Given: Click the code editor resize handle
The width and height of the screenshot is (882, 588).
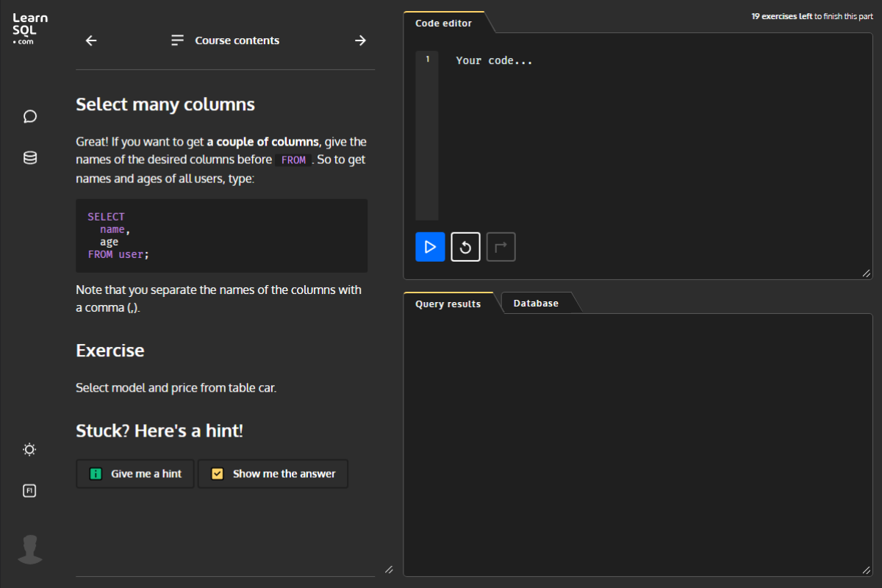Looking at the screenshot, I should pos(867,273).
